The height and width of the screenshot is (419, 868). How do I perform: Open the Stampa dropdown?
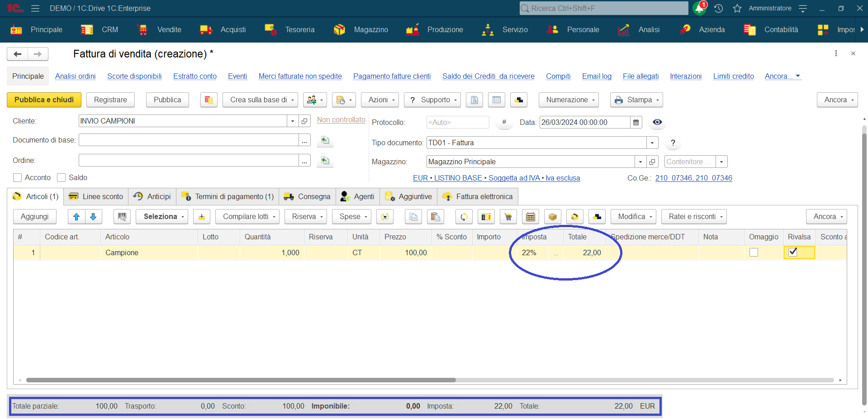[636, 100]
